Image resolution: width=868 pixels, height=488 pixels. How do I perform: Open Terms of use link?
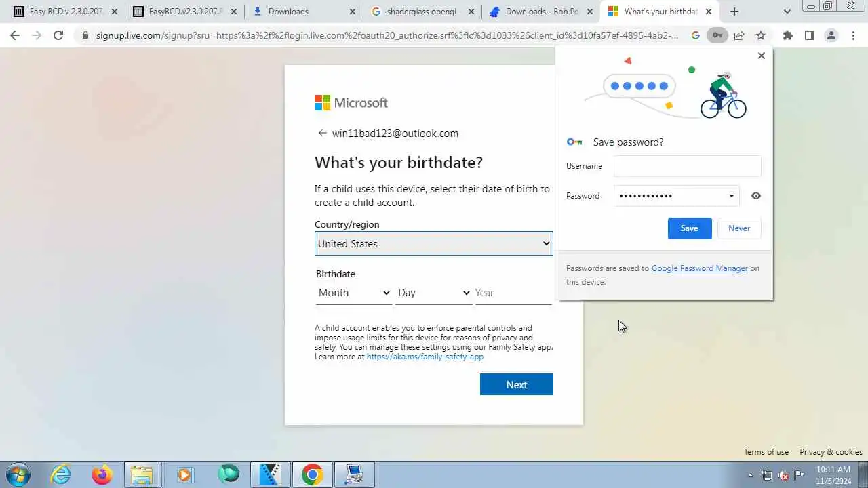coord(766,452)
